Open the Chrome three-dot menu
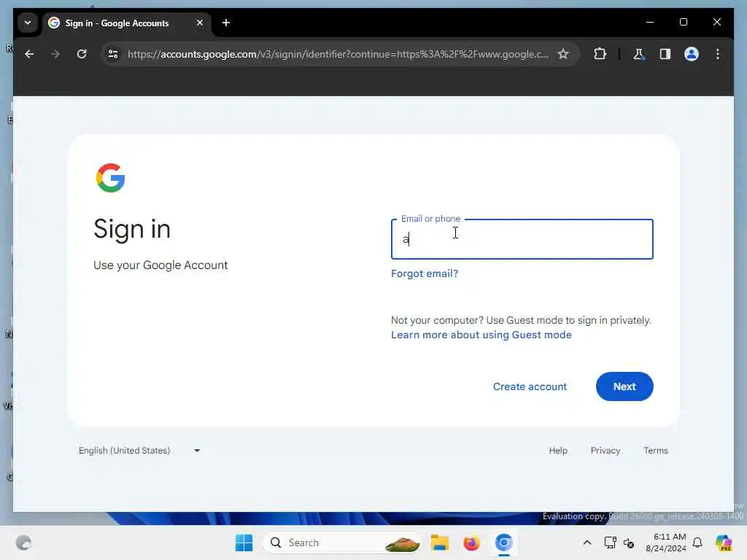747x560 pixels. pos(718,54)
